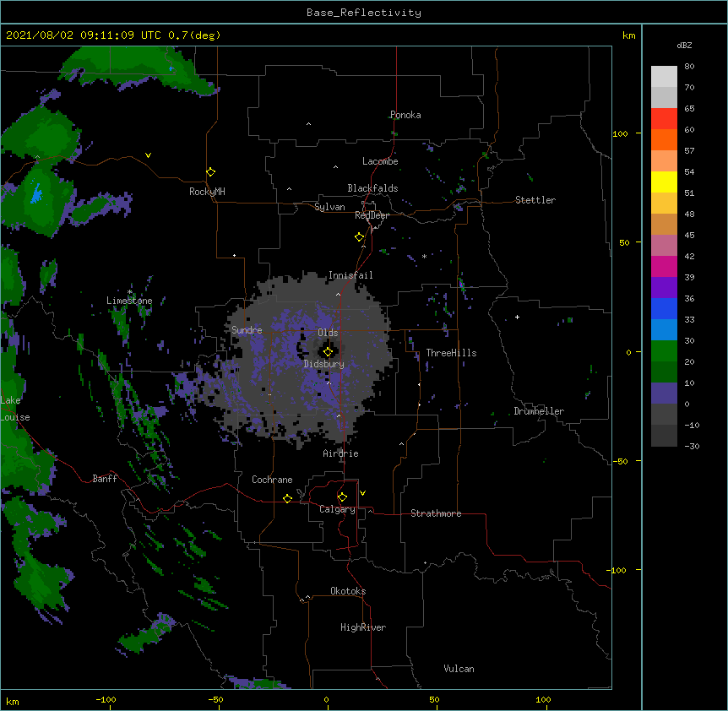Image resolution: width=728 pixels, height=711 pixels.
Task: Click the HighRiver town label
Action: click(363, 627)
